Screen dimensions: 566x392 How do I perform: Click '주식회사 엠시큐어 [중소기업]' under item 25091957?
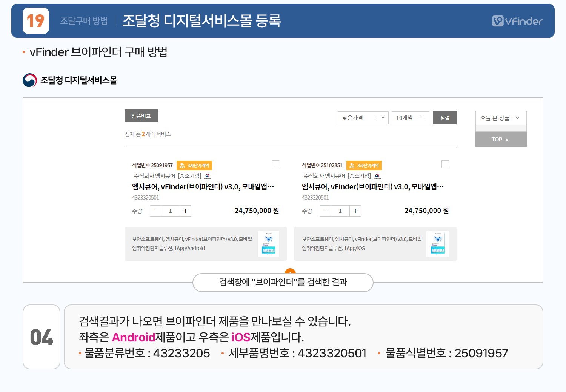pyautogui.click(x=168, y=176)
